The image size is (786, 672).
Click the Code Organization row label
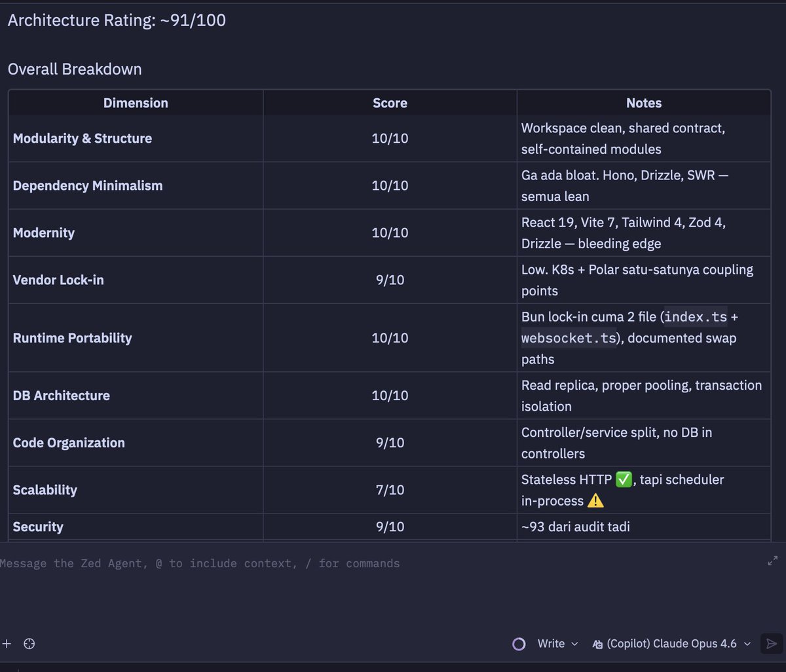pyautogui.click(x=69, y=443)
